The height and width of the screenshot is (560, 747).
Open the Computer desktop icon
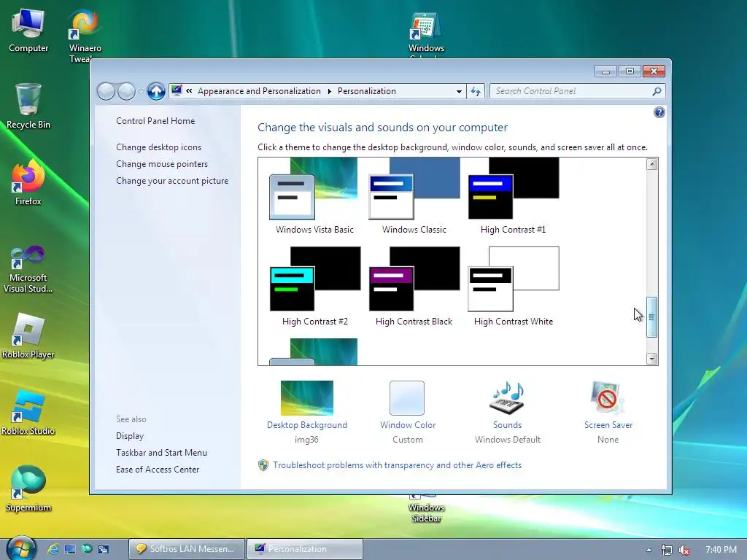[28, 31]
